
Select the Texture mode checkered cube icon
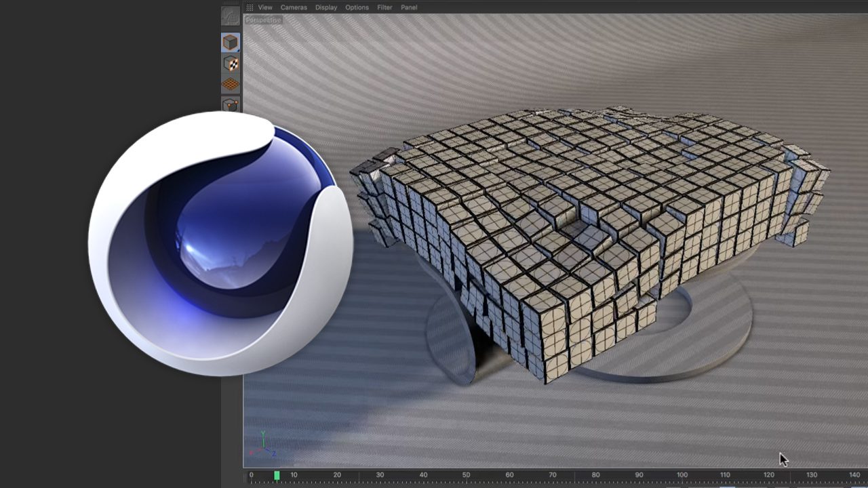click(x=231, y=64)
